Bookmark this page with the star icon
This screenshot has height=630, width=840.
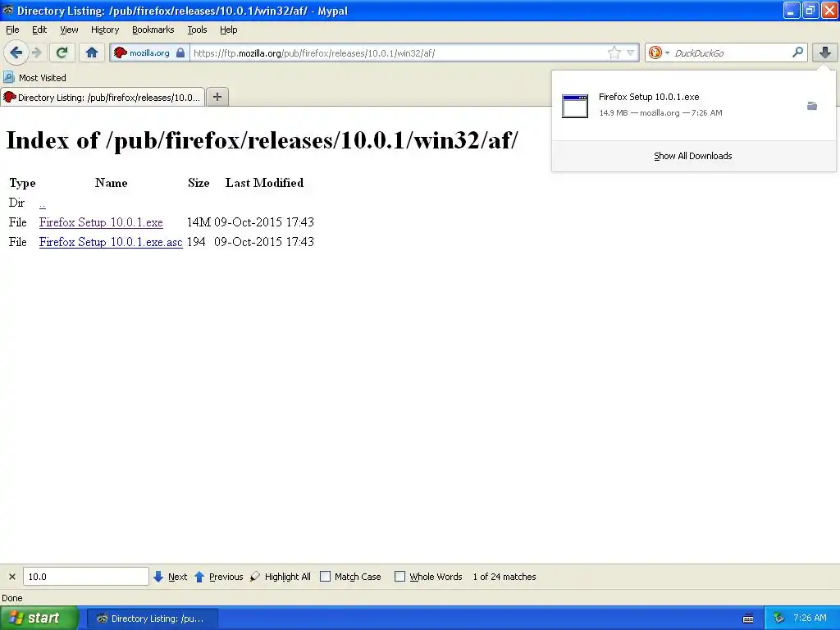[x=614, y=52]
